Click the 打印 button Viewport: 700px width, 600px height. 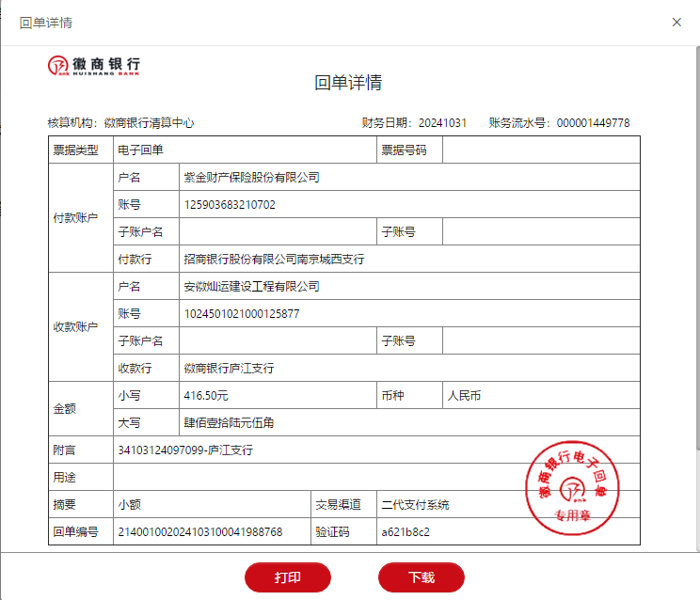288,576
